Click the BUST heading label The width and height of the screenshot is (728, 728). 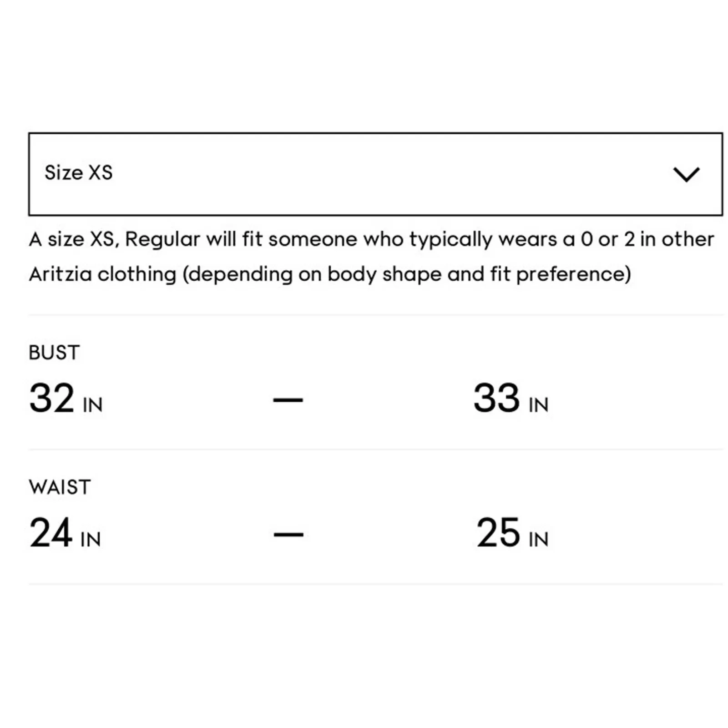[54, 353]
